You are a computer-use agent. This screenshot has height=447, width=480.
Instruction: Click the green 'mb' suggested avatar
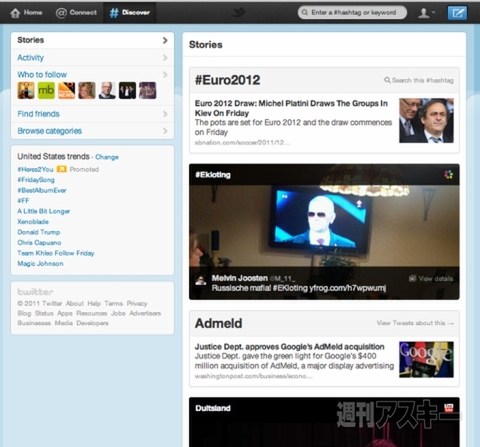click(x=46, y=90)
